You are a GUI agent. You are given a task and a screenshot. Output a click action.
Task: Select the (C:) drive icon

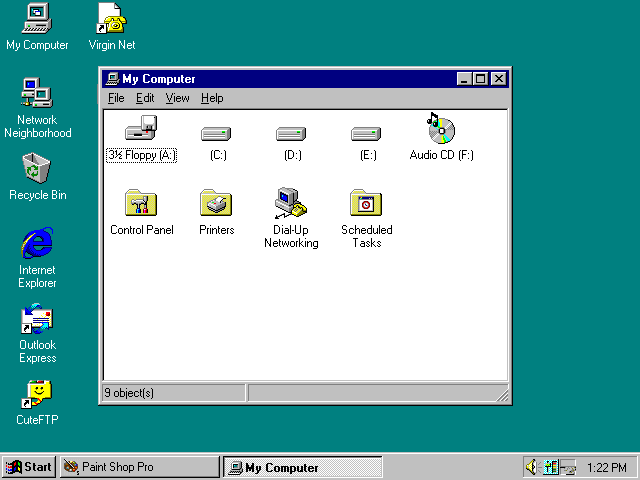coord(216,133)
